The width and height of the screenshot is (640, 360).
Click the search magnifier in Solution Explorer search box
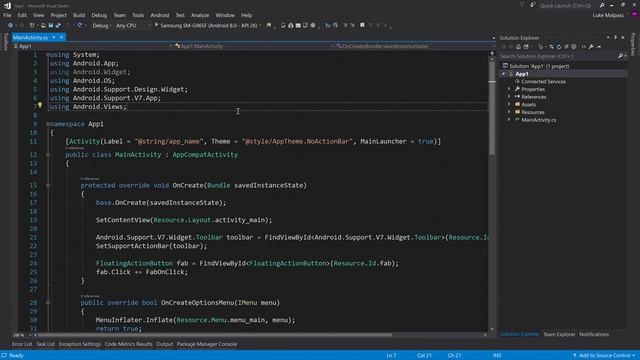click(x=620, y=56)
